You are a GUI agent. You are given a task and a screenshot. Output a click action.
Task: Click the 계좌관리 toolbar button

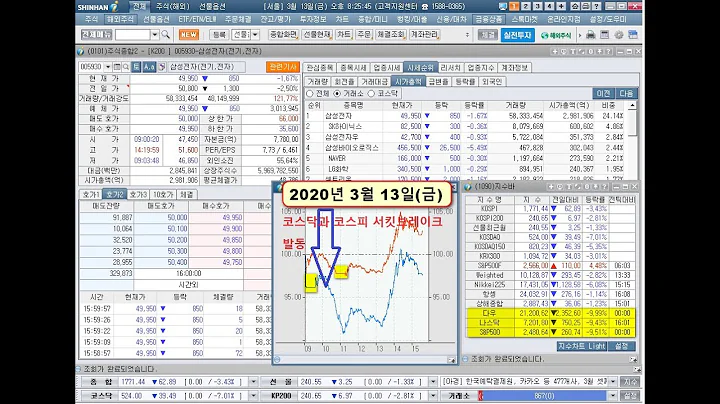[425, 35]
